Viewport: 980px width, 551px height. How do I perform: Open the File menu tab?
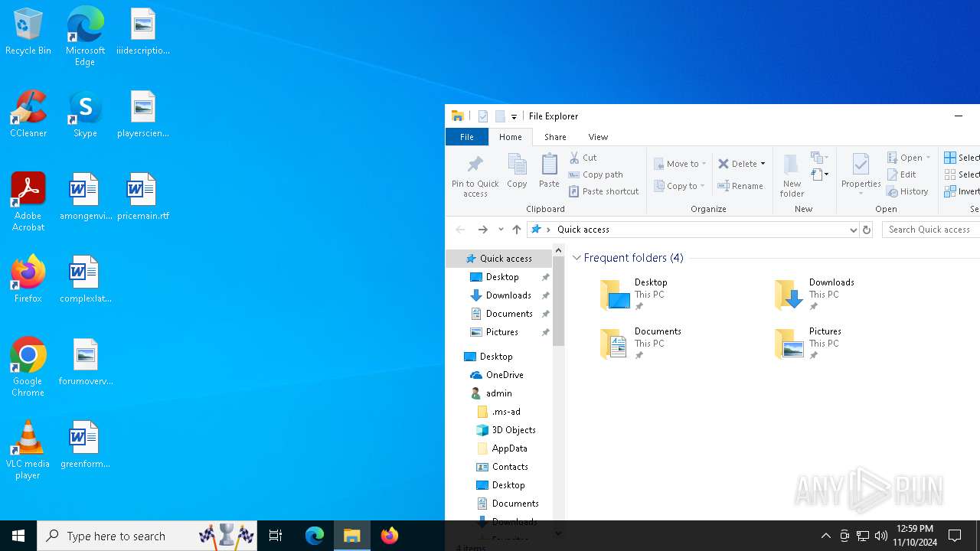[x=466, y=137]
